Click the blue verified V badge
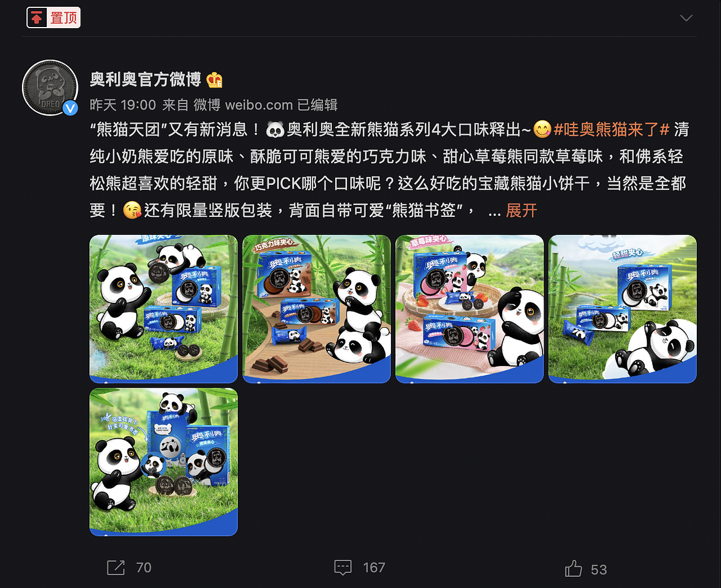Screen dimensions: 721x588 (x=70, y=108)
